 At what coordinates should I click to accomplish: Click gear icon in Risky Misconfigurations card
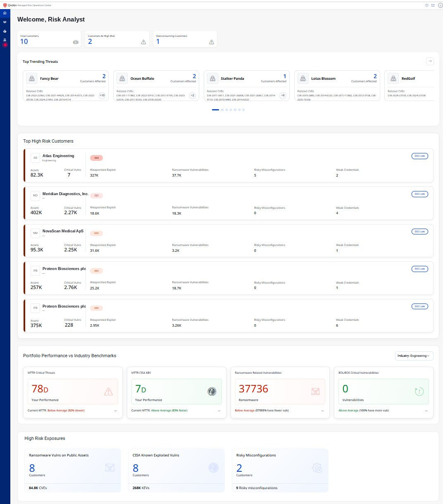pyautogui.click(x=317, y=468)
